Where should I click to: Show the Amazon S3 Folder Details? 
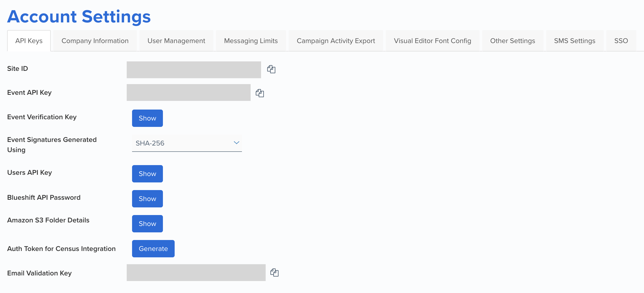147,223
